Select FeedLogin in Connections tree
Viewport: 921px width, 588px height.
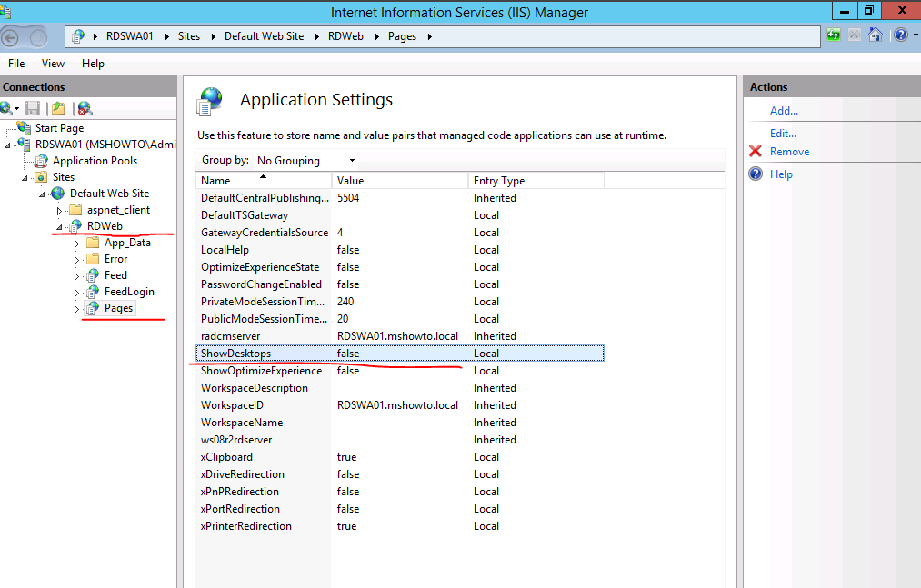pos(129,292)
